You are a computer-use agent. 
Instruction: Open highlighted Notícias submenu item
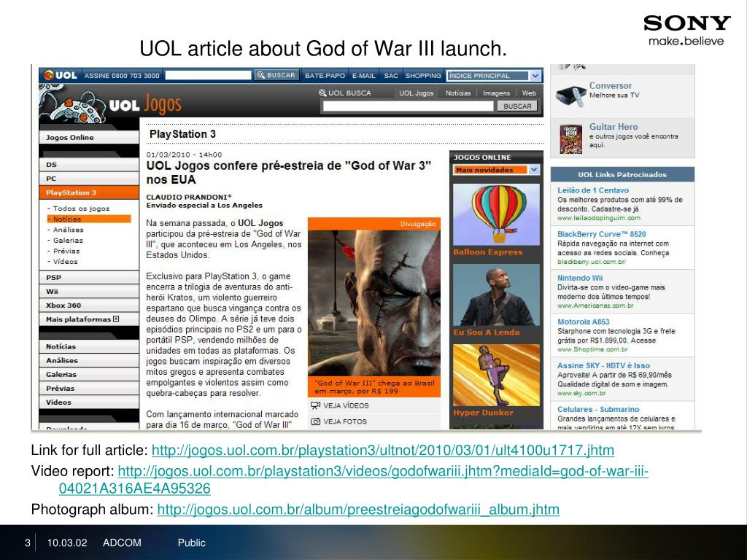click(x=88, y=219)
